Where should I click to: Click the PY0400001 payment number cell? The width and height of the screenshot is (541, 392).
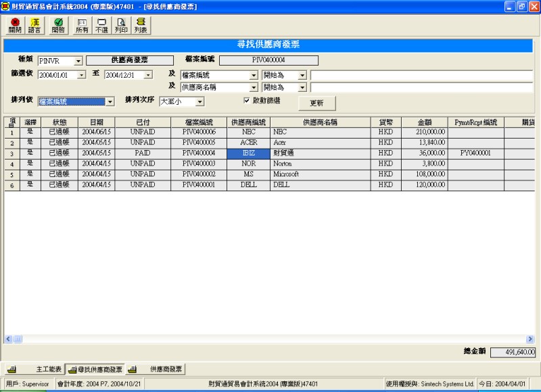475,153
